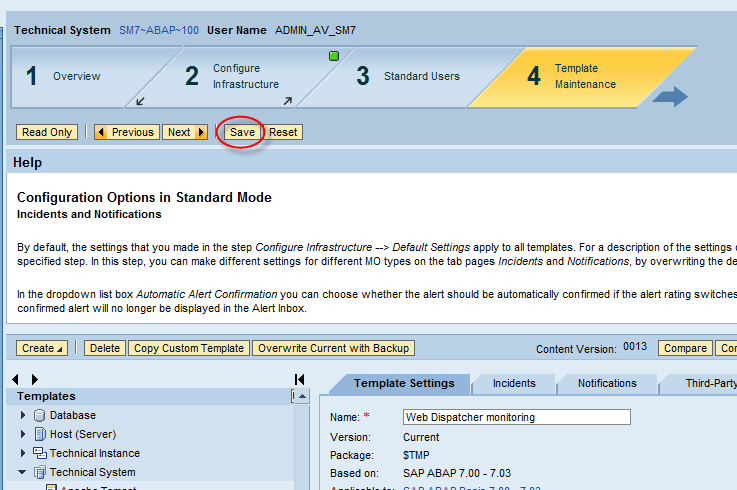Viewport: 737px width, 490px height.
Task: Click the Reset button
Action: click(x=282, y=132)
